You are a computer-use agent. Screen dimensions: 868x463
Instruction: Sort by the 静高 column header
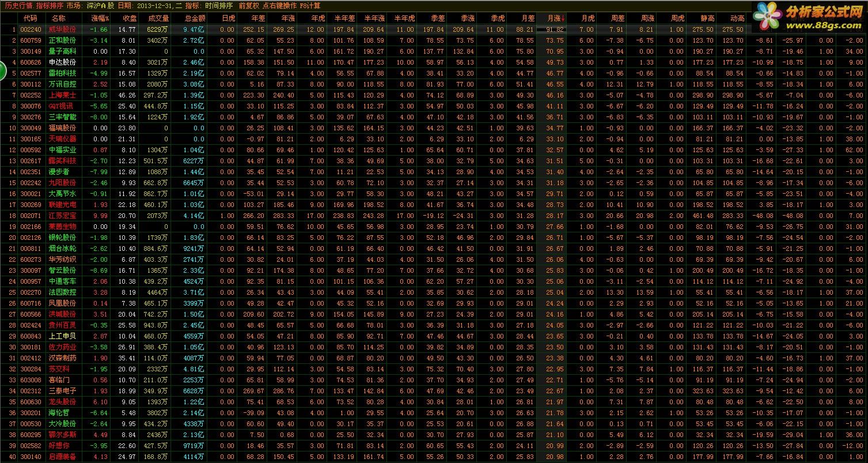pos(707,18)
